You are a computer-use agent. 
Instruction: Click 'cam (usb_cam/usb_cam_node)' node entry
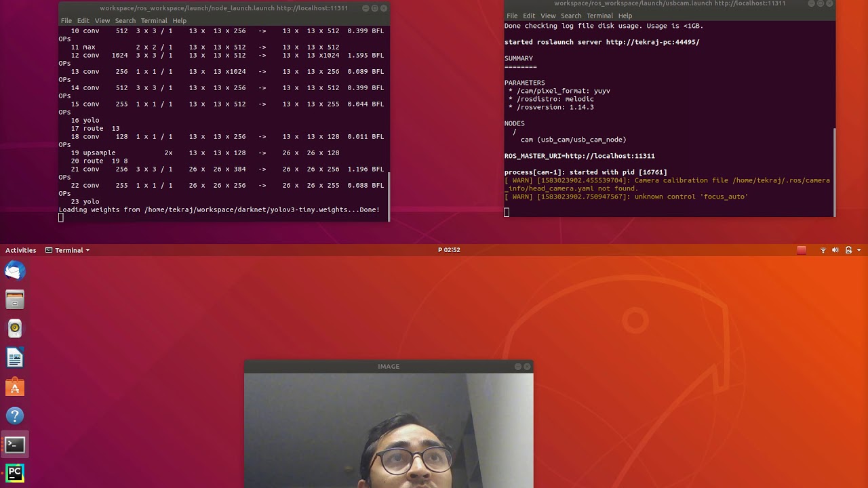[573, 140]
